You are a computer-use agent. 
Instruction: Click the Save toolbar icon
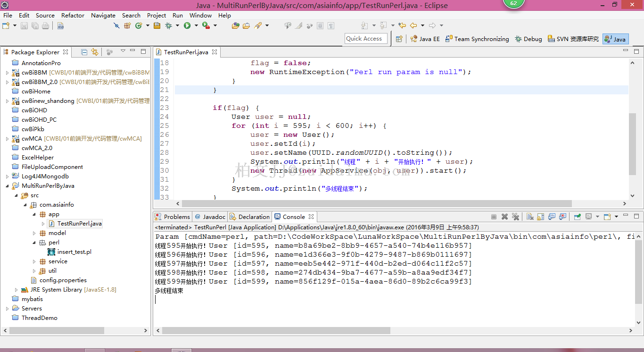pos(24,25)
